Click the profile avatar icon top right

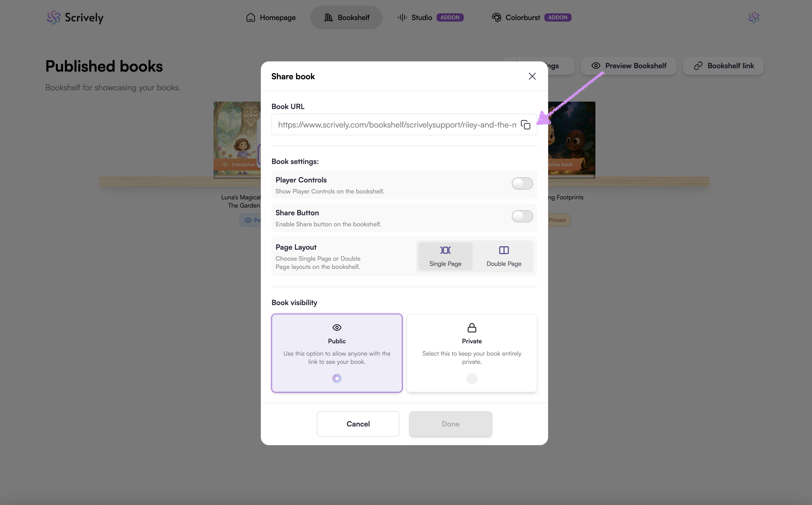[754, 17]
